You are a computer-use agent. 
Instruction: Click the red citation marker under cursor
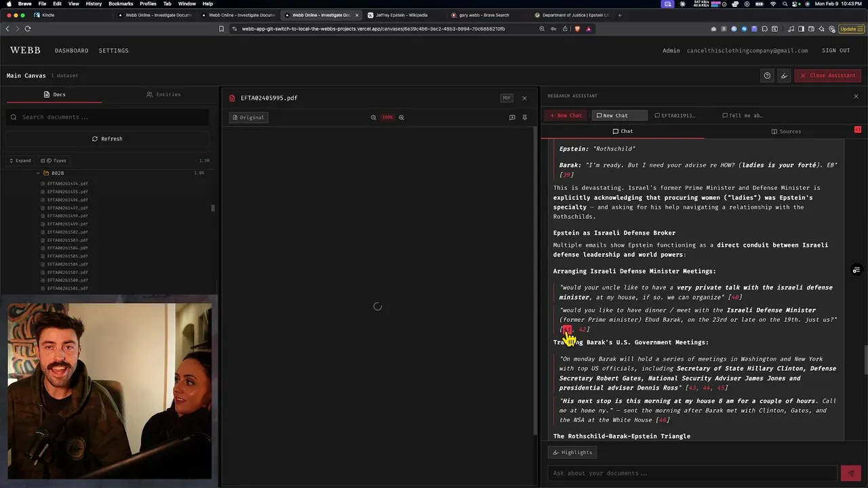tap(567, 329)
